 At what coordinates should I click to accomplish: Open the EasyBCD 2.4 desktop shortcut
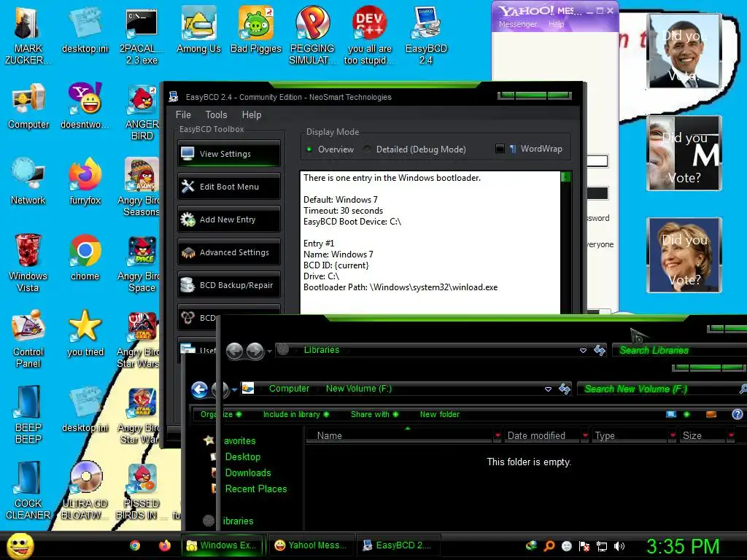point(426,35)
